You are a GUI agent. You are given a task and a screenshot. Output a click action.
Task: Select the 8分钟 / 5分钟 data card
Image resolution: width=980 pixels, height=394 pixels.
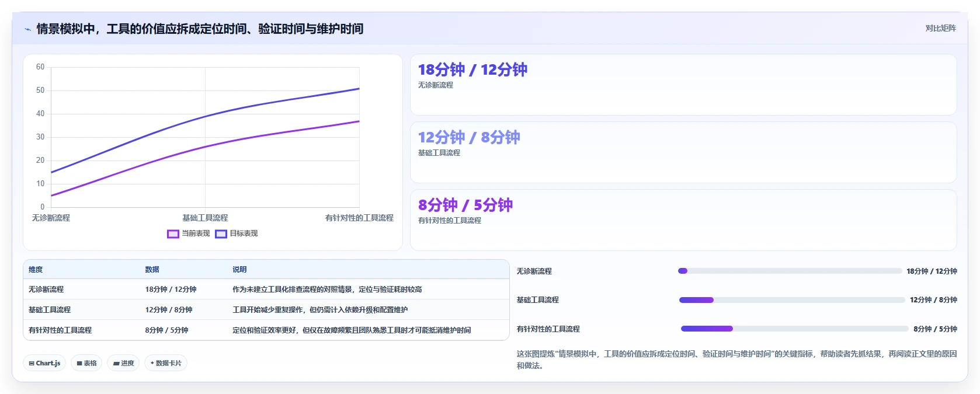click(683, 220)
